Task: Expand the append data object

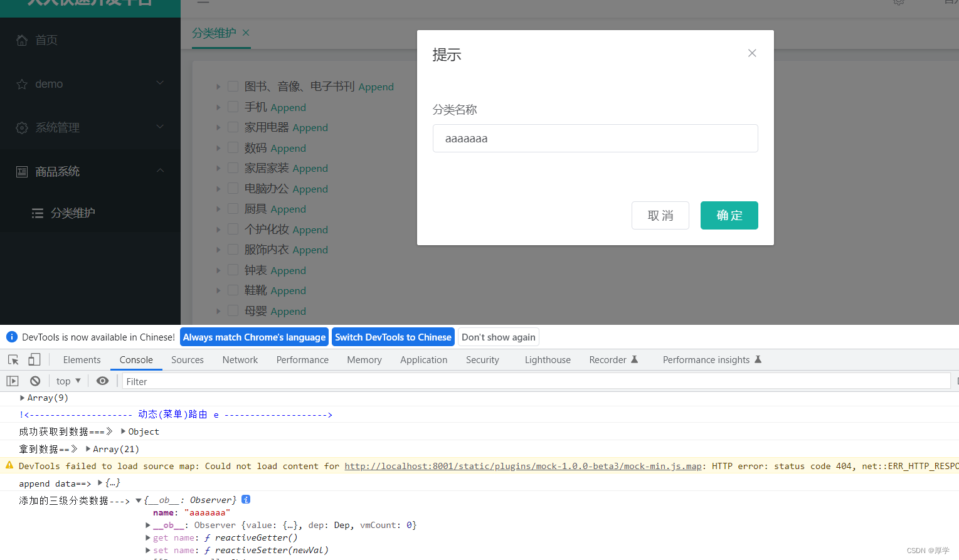Action: coord(100,483)
